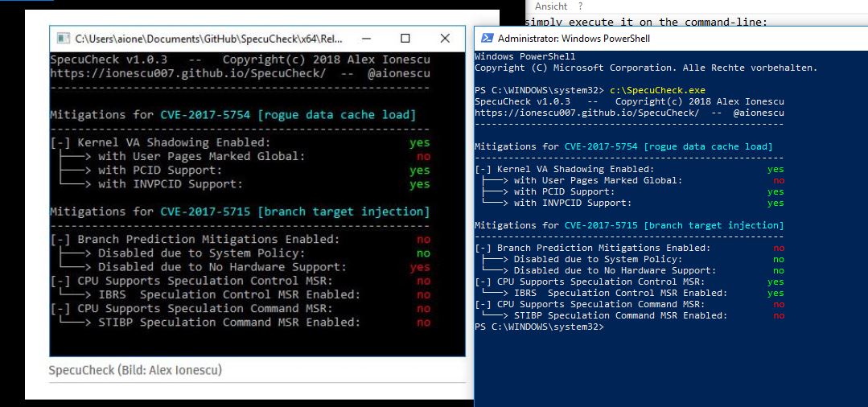
Task: Click '[rogue data cache load]' in black console window
Action: point(336,115)
